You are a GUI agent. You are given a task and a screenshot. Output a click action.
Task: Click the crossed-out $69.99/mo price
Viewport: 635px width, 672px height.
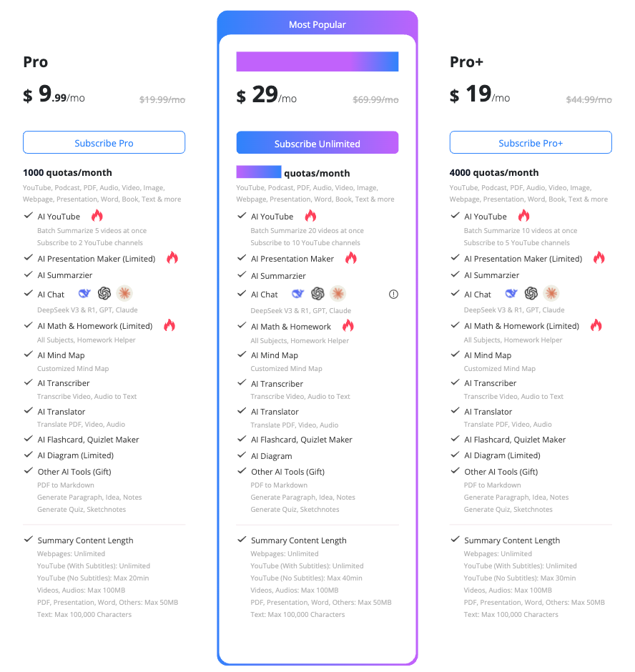(x=375, y=100)
